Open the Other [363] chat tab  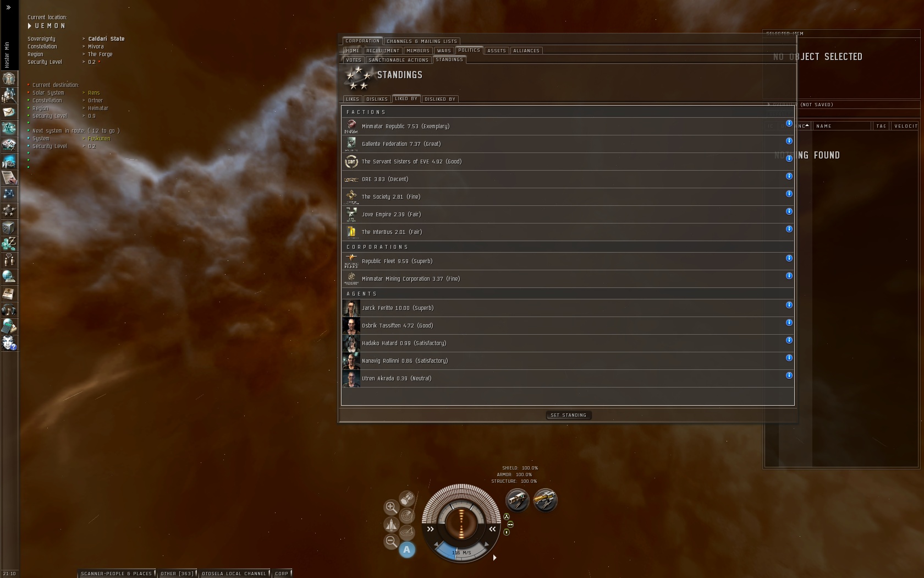click(x=177, y=573)
